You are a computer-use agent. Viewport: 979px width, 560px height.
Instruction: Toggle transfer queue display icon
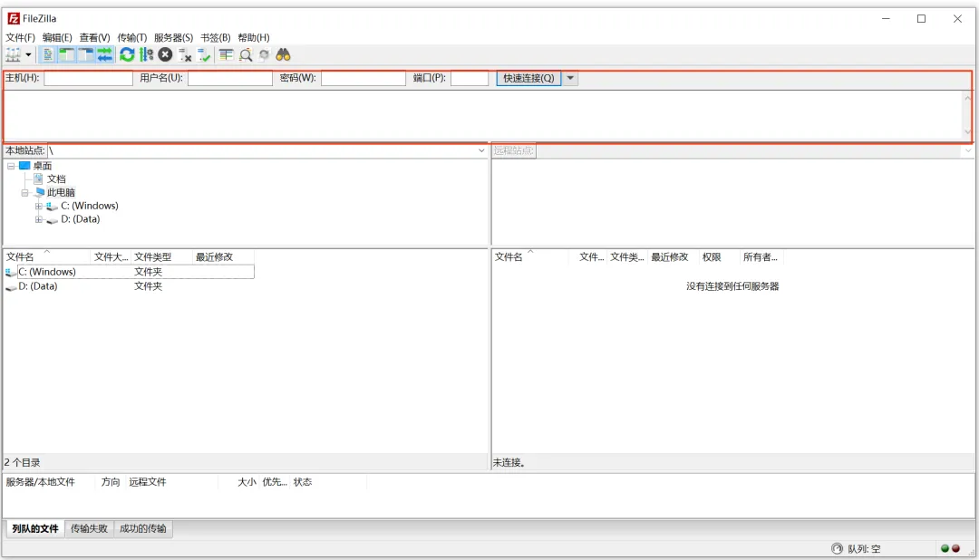pos(104,55)
